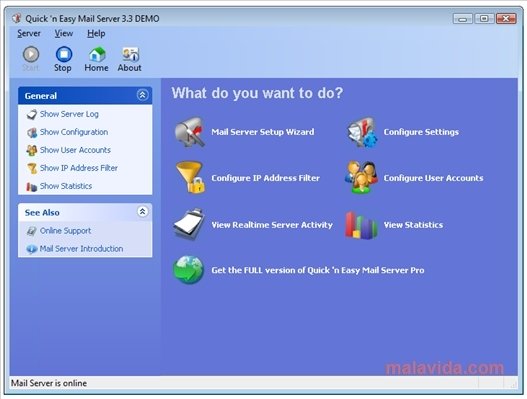Open the About toolbar icon
The image size is (527, 399).
(x=130, y=54)
